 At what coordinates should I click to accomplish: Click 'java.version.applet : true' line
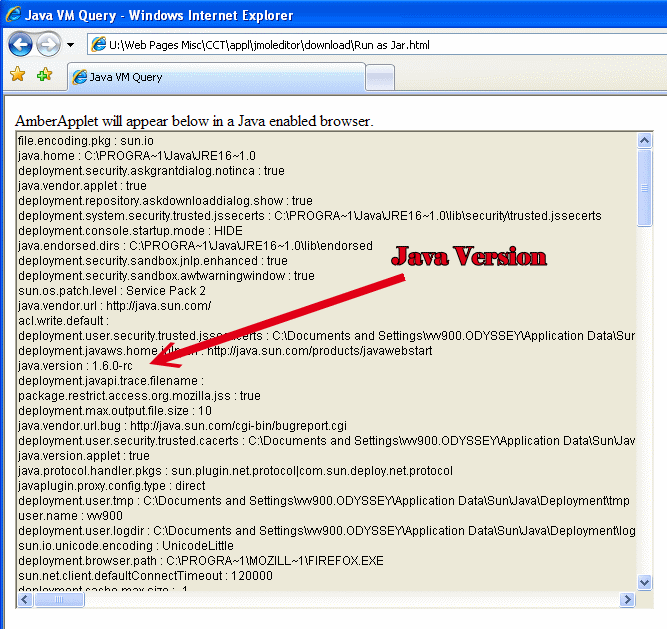[x=84, y=456]
